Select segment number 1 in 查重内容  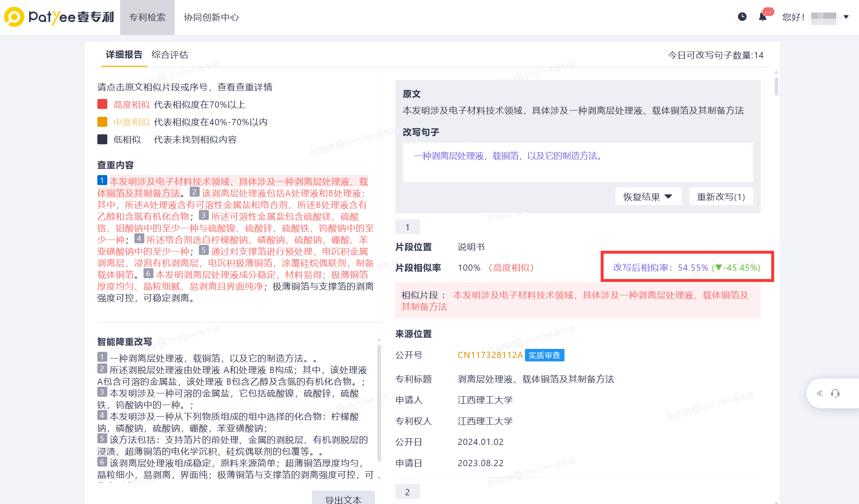pyautogui.click(x=102, y=180)
